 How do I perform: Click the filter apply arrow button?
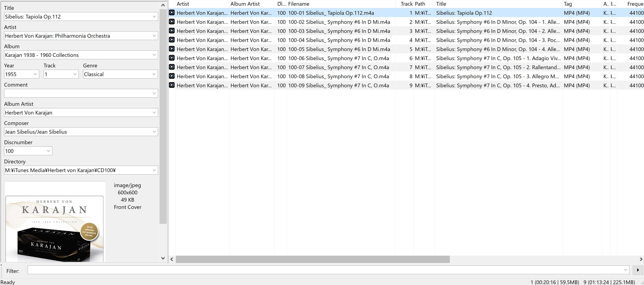point(638,270)
